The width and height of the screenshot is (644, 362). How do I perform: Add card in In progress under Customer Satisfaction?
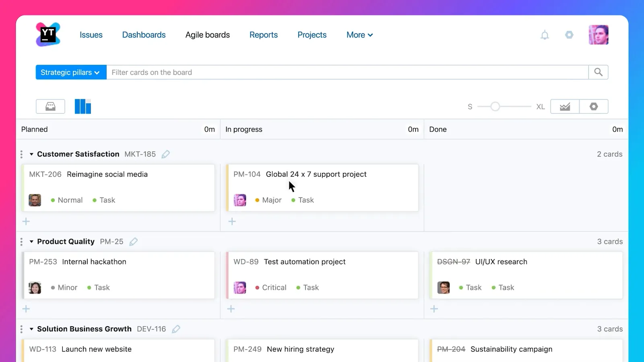pyautogui.click(x=232, y=222)
